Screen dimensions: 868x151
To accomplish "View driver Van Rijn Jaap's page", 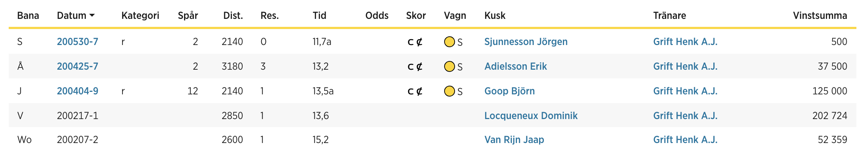I will pyautogui.click(x=514, y=140).
